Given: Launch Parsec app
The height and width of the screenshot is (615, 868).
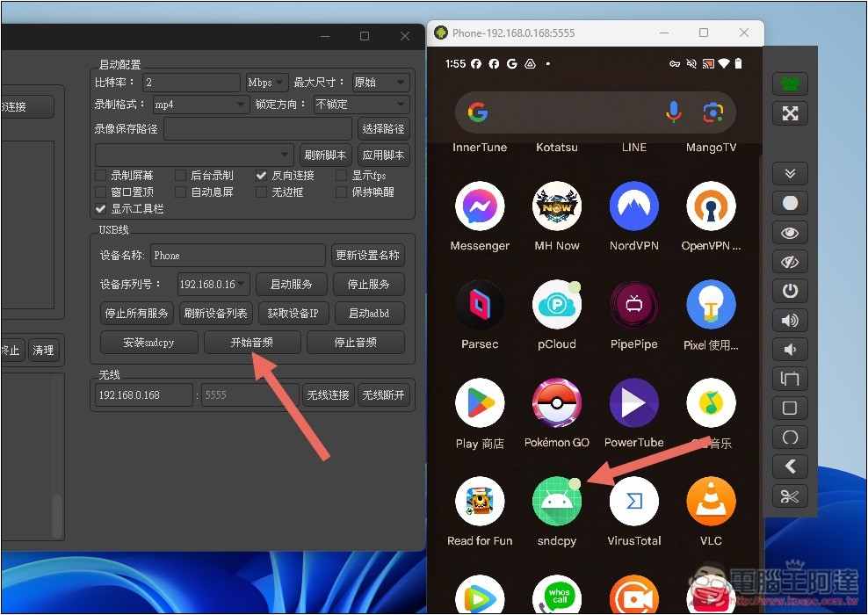Looking at the screenshot, I should click(480, 305).
